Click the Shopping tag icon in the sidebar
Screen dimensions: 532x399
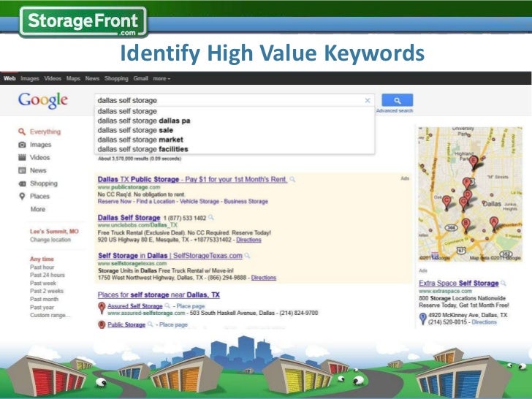[x=22, y=183]
